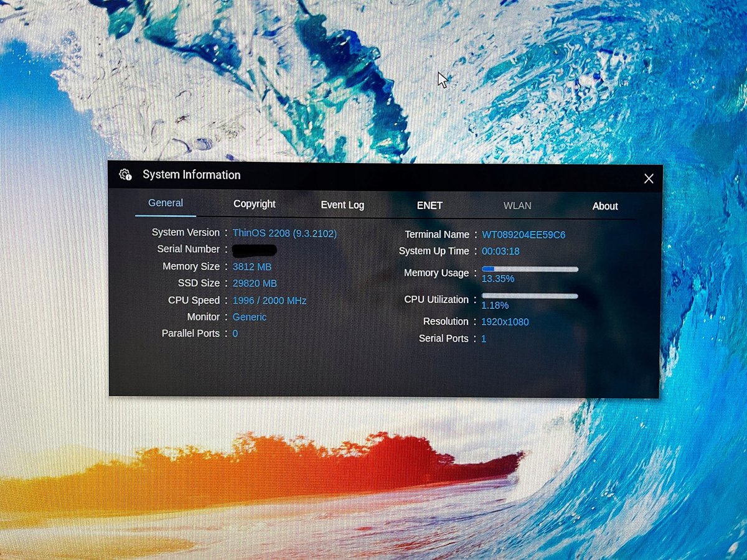The width and height of the screenshot is (747, 560).
Task: Click the Generic monitor value
Action: click(249, 317)
